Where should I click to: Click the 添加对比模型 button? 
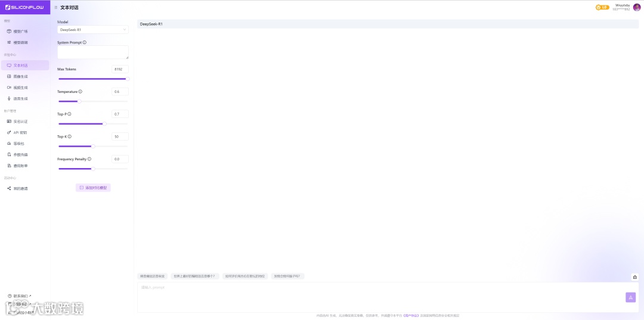tap(93, 188)
